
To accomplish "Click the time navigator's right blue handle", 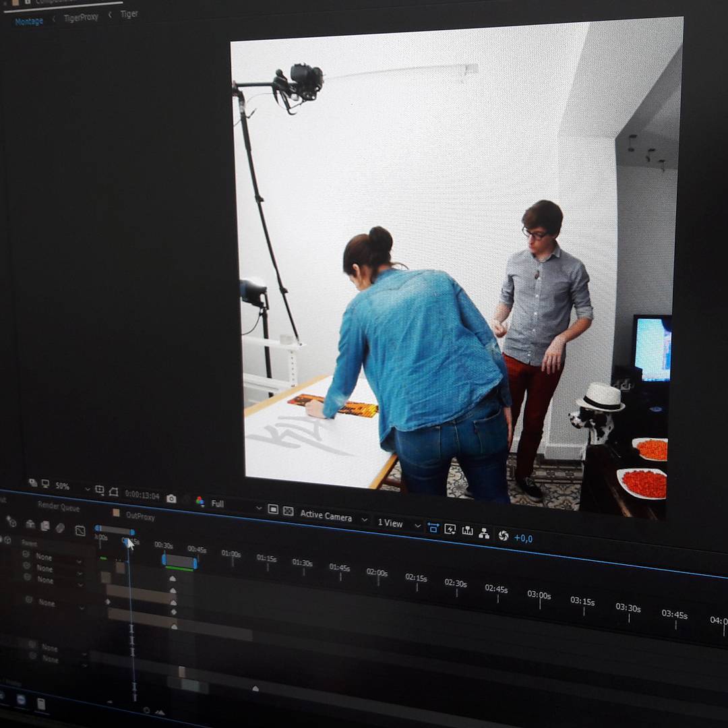I will (133, 532).
